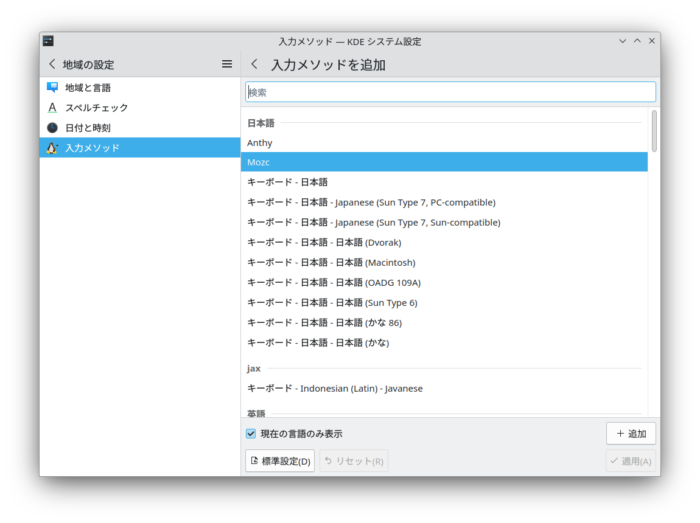Click the 日付と時刻 clock icon

tap(52, 128)
